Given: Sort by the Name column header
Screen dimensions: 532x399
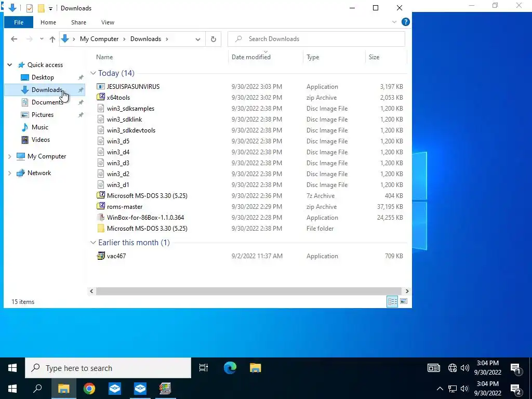Looking at the screenshot, I should (x=104, y=57).
